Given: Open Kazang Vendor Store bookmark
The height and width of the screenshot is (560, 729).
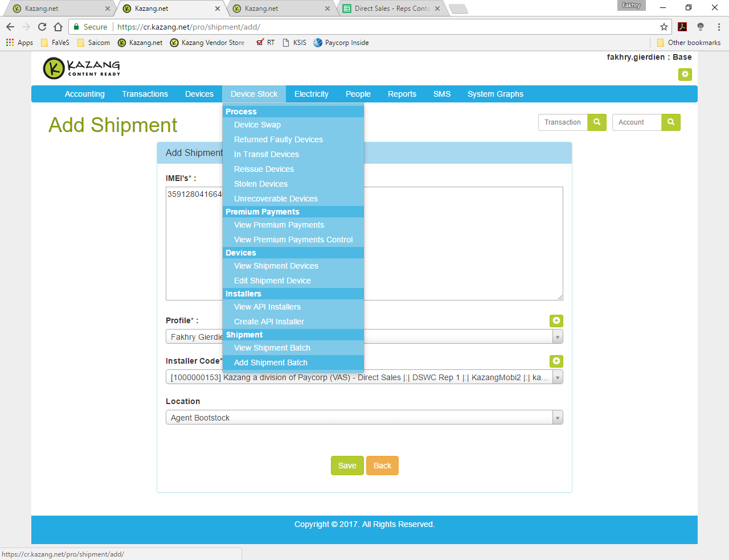Looking at the screenshot, I should click(207, 43).
